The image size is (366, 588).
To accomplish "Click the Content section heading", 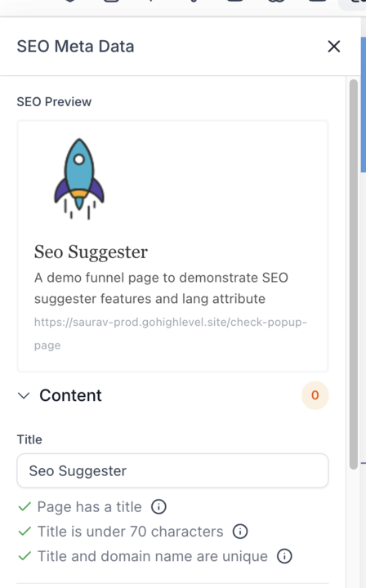I will pyautogui.click(x=70, y=395).
